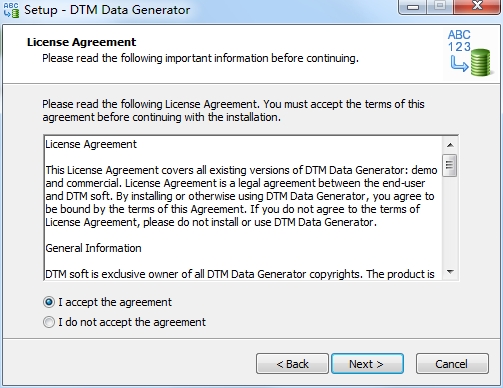The image size is (503, 388).
Task: Click the License Agreement page heading
Action: (x=81, y=42)
